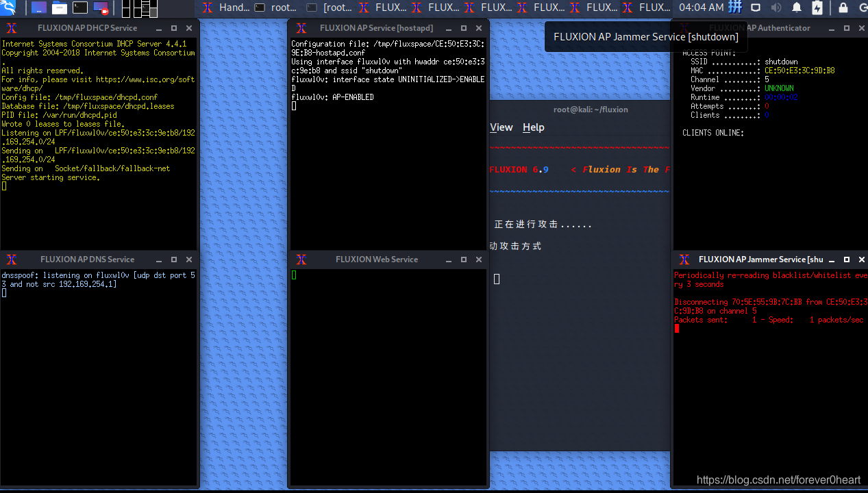Click the FLUXION AP DNS Service title bar

tap(88, 260)
